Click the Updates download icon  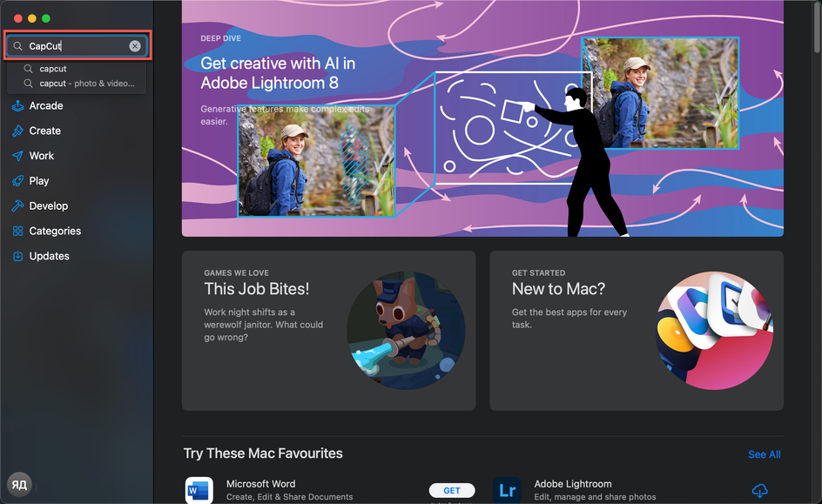tap(17, 256)
